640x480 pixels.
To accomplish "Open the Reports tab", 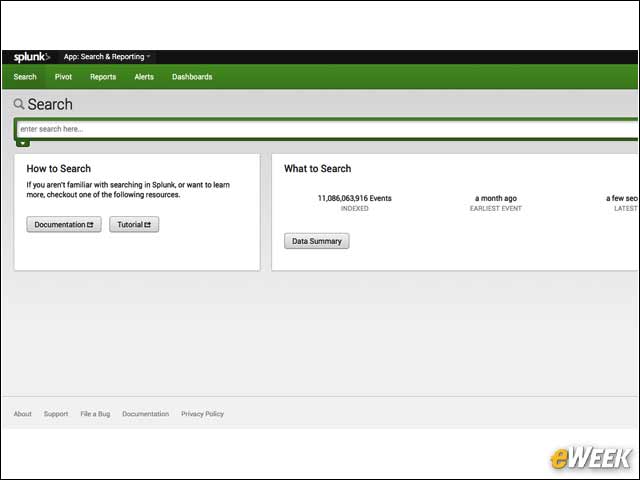I will (103, 77).
